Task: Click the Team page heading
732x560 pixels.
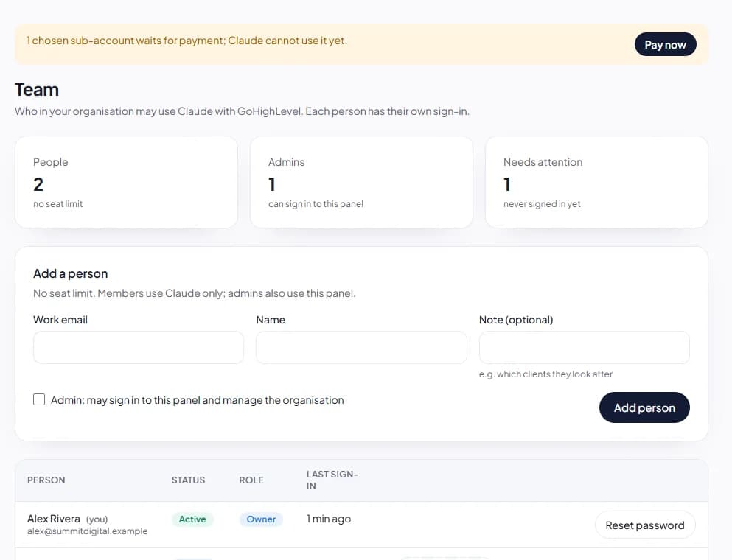Action: point(37,89)
